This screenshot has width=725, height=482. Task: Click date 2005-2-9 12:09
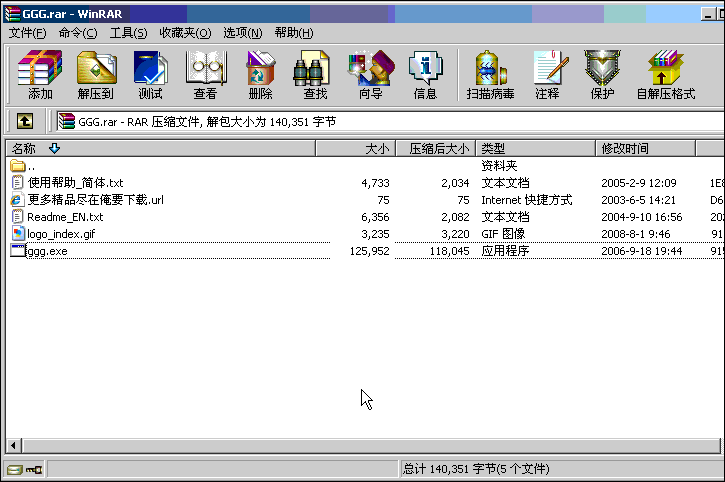click(639, 183)
